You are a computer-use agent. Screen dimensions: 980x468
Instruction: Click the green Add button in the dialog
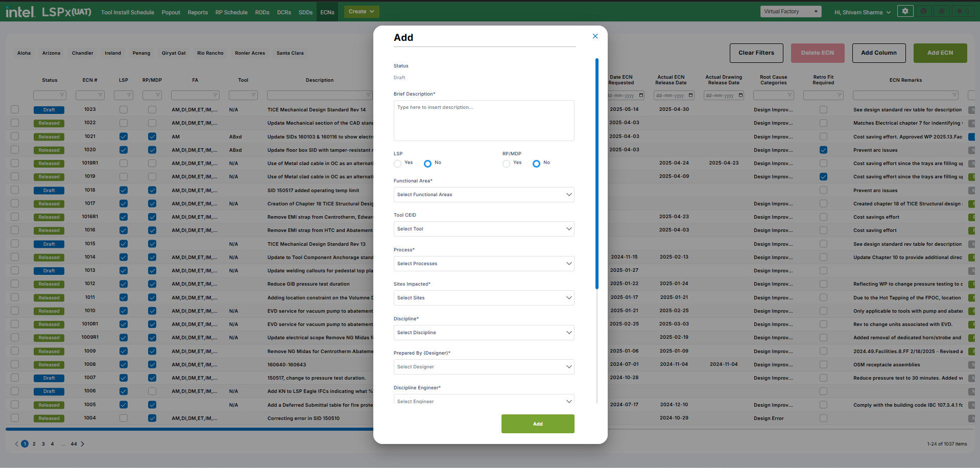538,424
